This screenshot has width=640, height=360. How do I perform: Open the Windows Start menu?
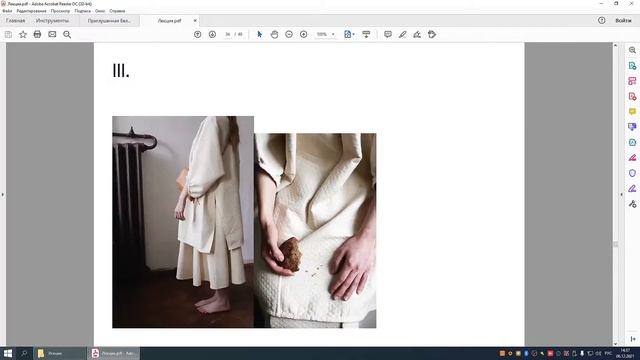7,353
